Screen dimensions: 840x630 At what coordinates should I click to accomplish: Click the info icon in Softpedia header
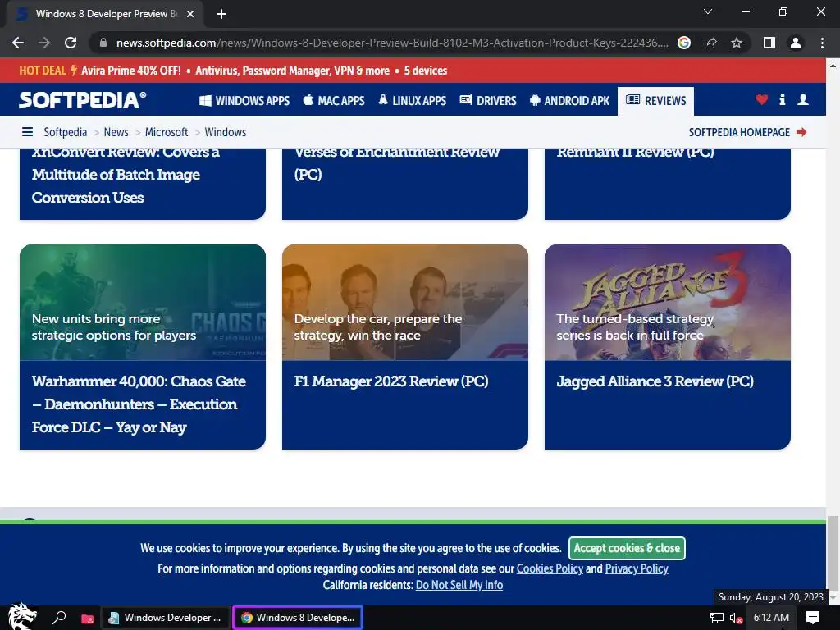[782, 99]
